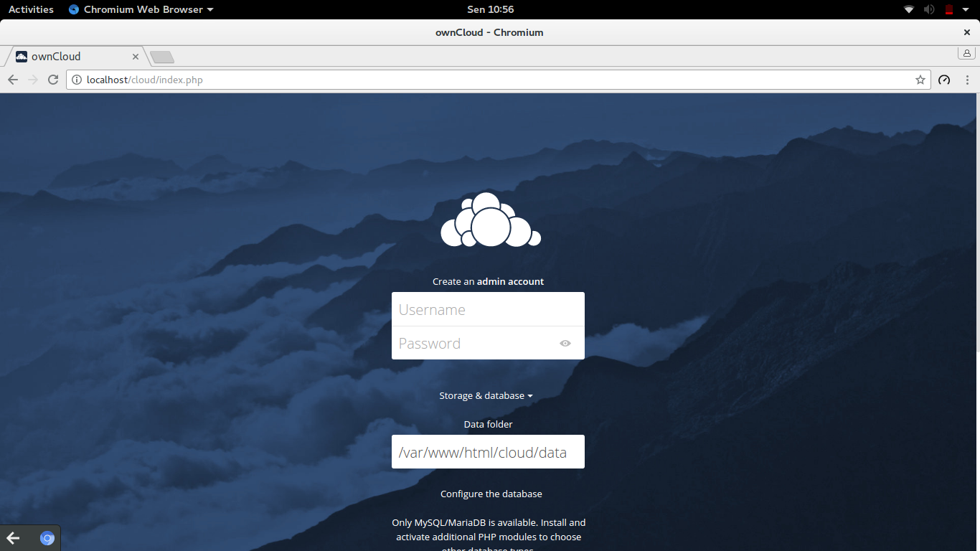Click the browser forward arrow
The width and height of the screenshot is (980, 551).
[32, 80]
